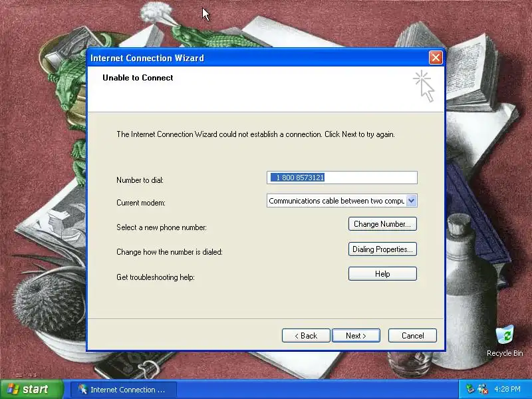Viewport: 532px width, 399px height.
Task: Close the Internet Connection Wizard dialog
Action: 436,58
